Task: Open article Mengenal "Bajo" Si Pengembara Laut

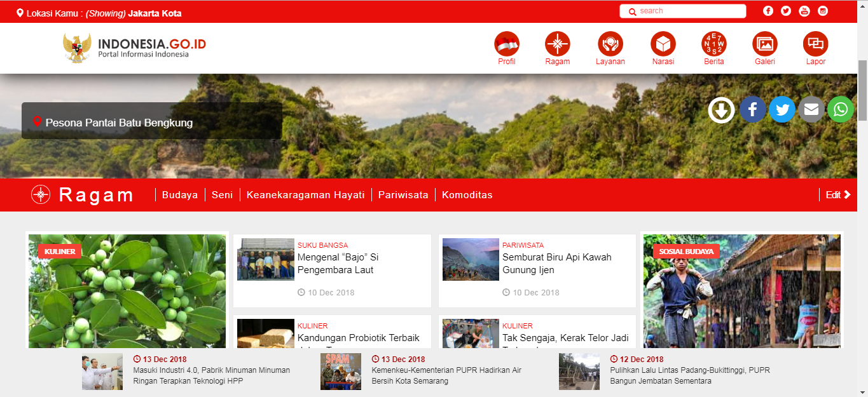Action: [338, 264]
